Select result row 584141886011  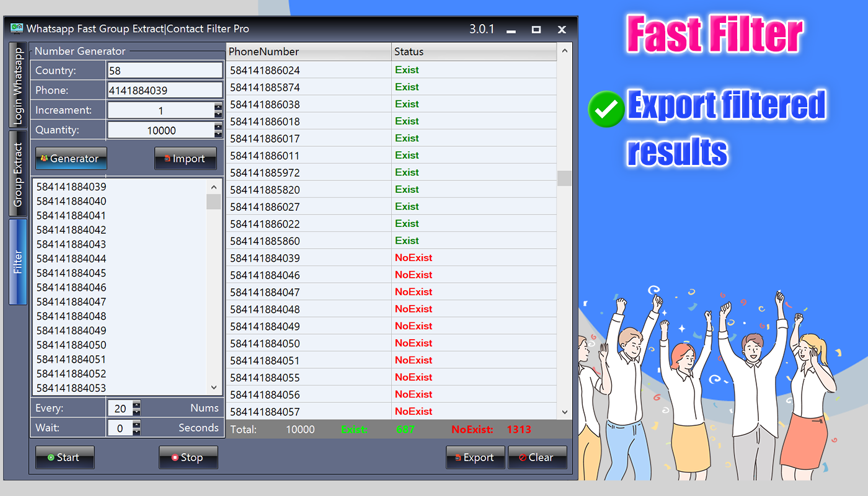[391, 155]
